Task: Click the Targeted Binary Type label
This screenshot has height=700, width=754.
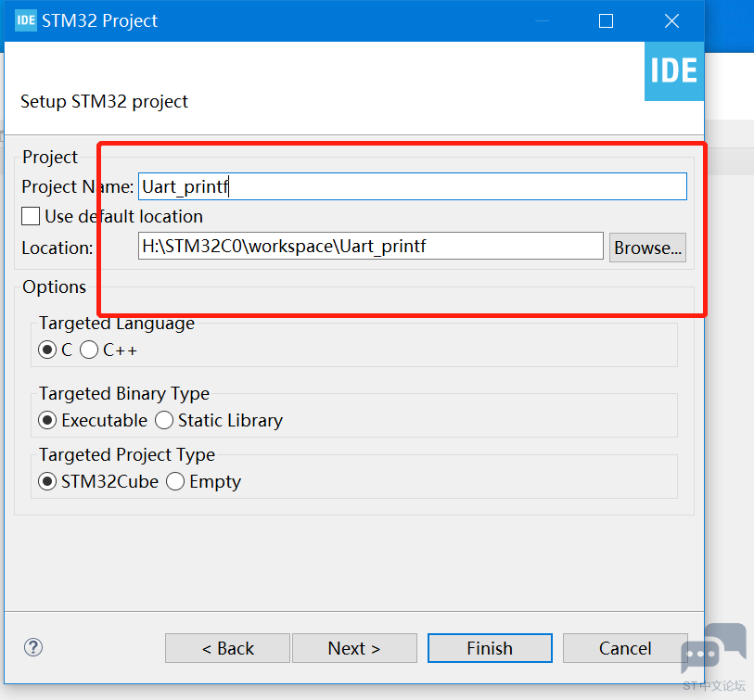Action: point(124,394)
